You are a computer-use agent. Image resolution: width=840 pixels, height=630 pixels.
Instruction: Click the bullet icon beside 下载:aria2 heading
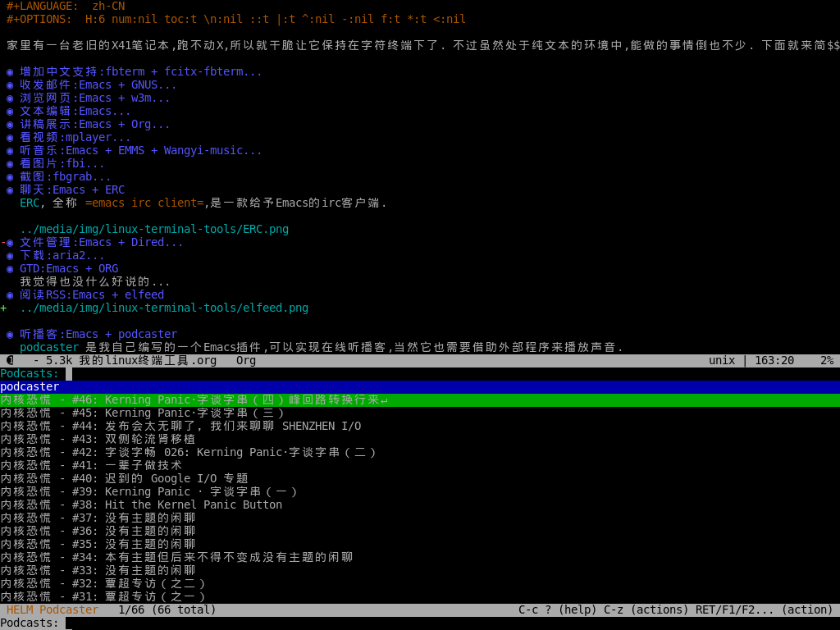[10, 256]
